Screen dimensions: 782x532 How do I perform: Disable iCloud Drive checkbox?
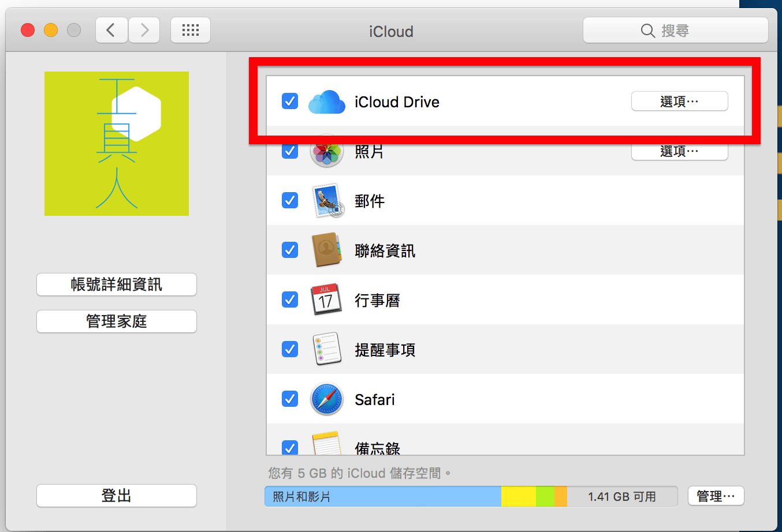tap(290, 102)
